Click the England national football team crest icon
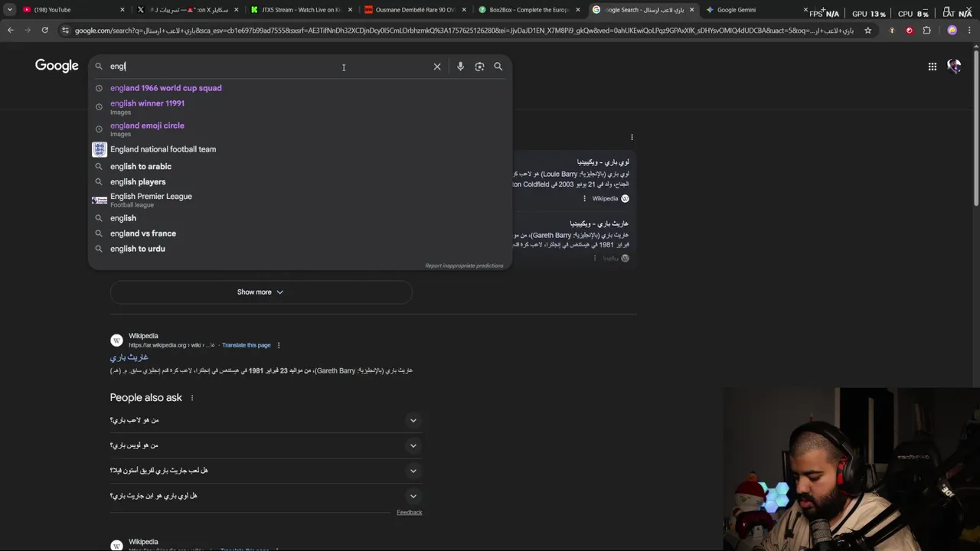Screen dimensions: 980x551 point(100,149)
